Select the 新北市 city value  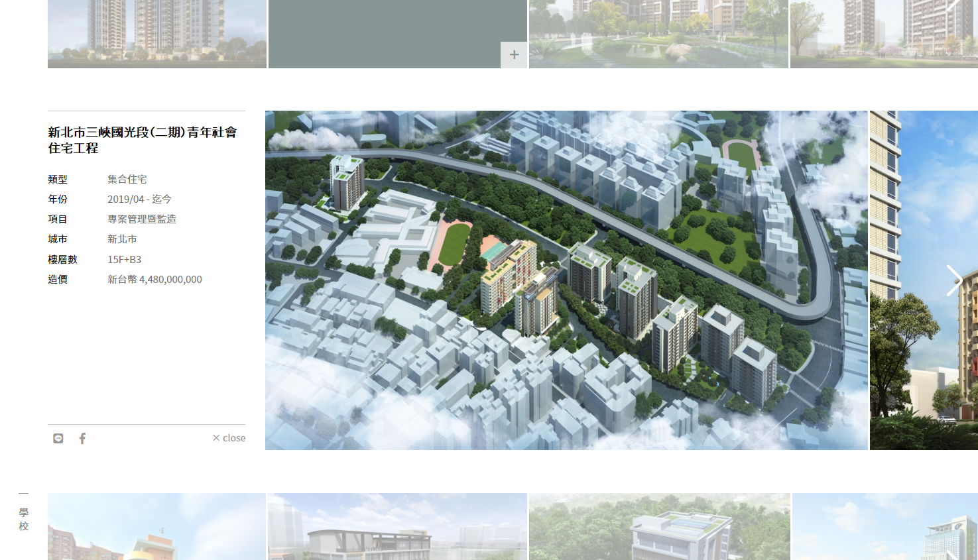coord(122,239)
